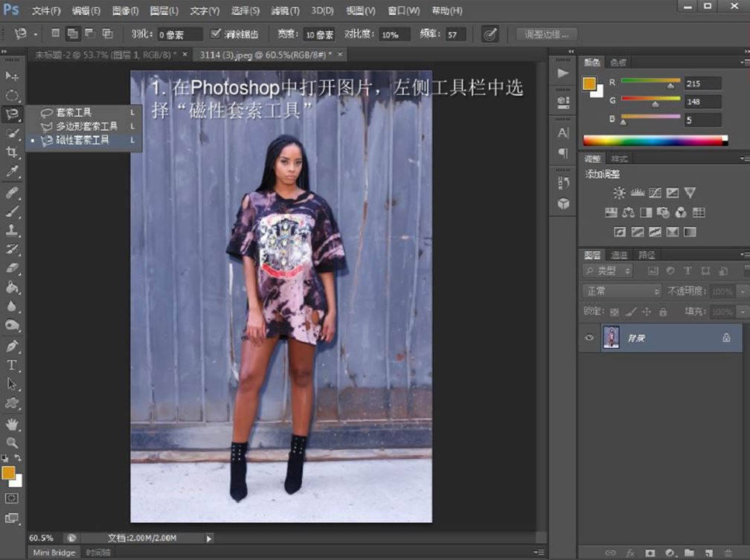Click the foreground orange color swatch in 颜色 panel

[x=589, y=83]
